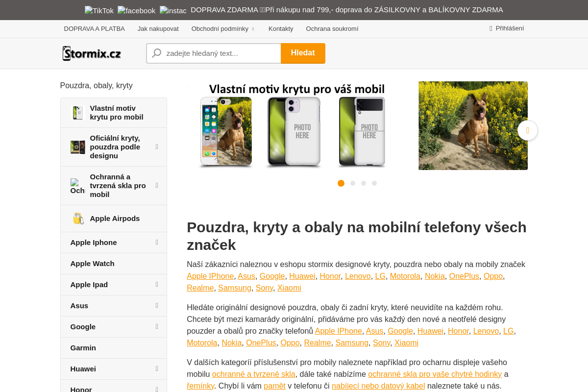Screen dimensions: 588x392
Task: Open the Vlastní motiv krytu pro mobil icon
Action: (x=78, y=112)
